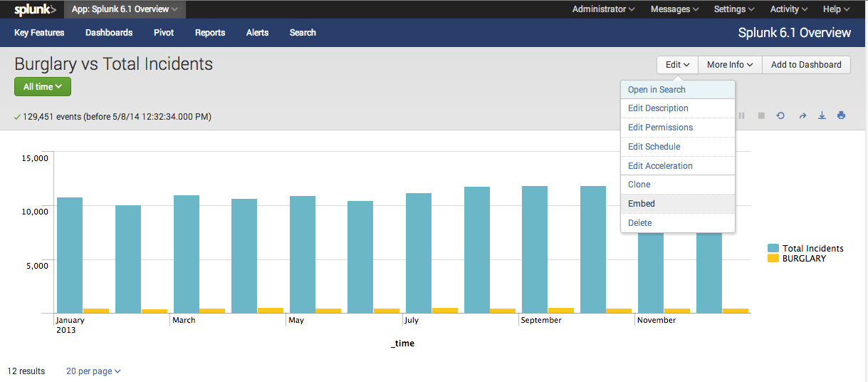Click the September Total Incidents bar

(535, 249)
